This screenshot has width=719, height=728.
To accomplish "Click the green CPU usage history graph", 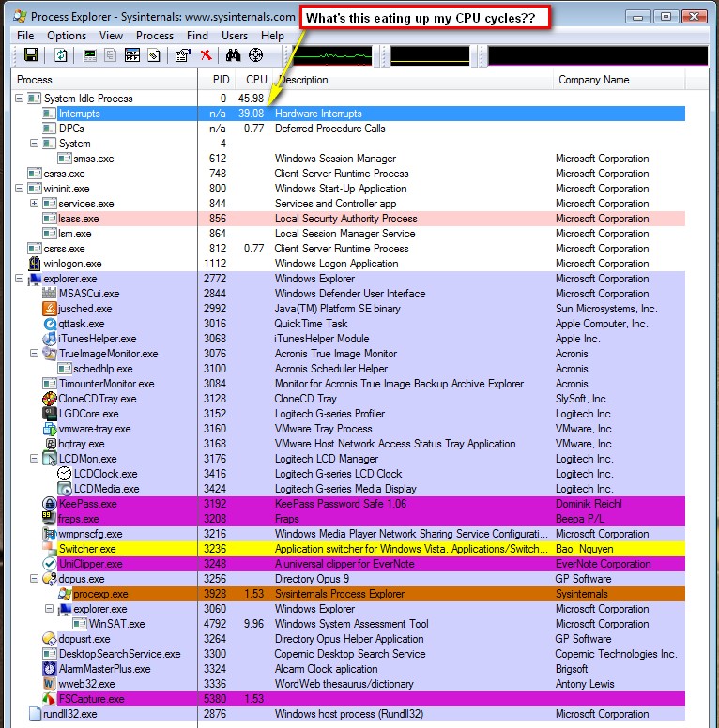I will (x=332, y=56).
